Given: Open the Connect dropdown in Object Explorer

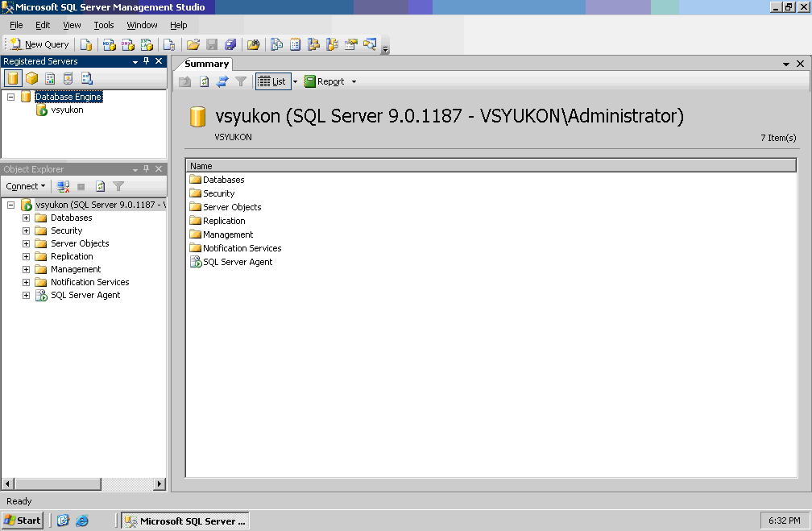Looking at the screenshot, I should tap(25, 186).
